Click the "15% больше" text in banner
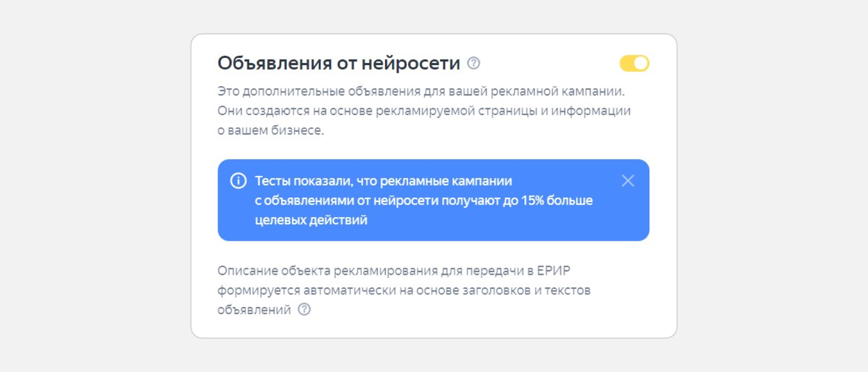Image resolution: width=868 pixels, height=372 pixels. pyautogui.click(x=556, y=200)
